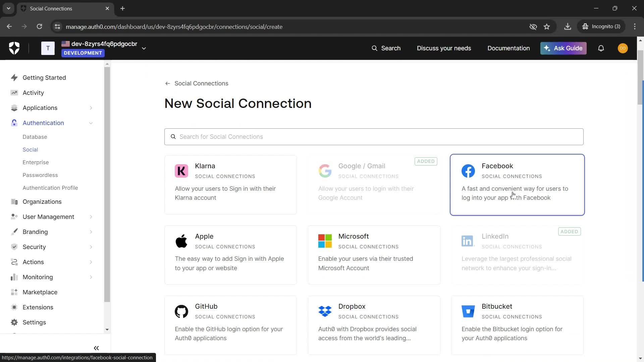Open Authentication Profile page

click(50, 188)
